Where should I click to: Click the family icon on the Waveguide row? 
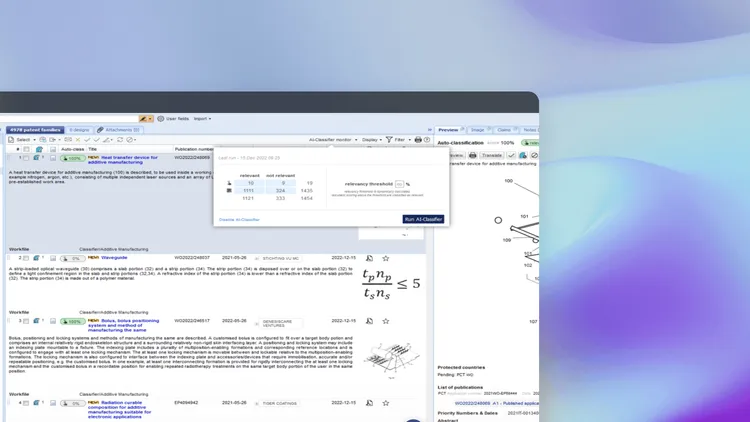(x=36, y=258)
